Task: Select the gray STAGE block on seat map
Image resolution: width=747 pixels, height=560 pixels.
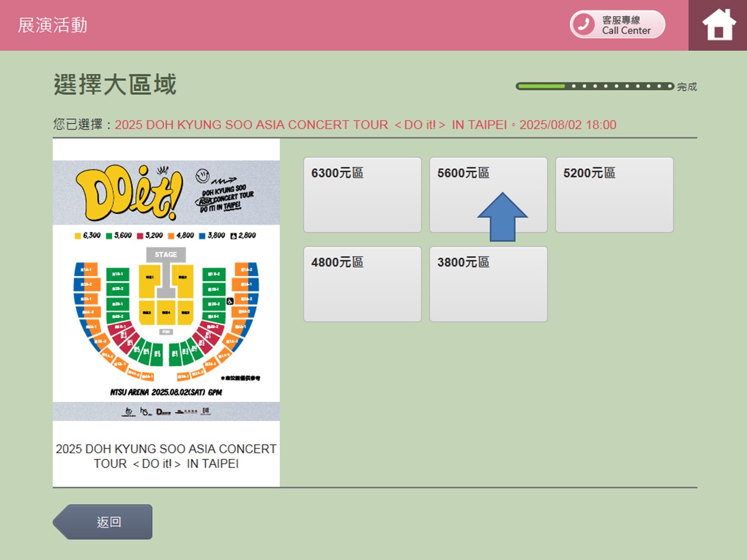Action: (166, 254)
